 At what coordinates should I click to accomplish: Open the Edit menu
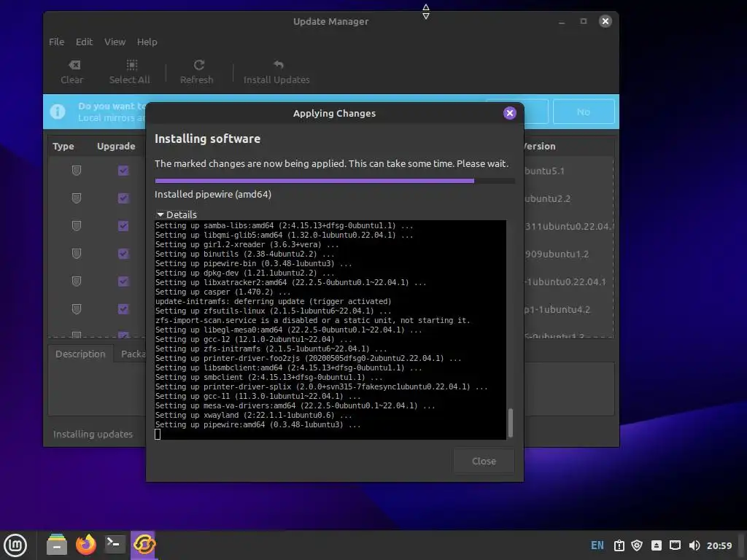coord(85,42)
